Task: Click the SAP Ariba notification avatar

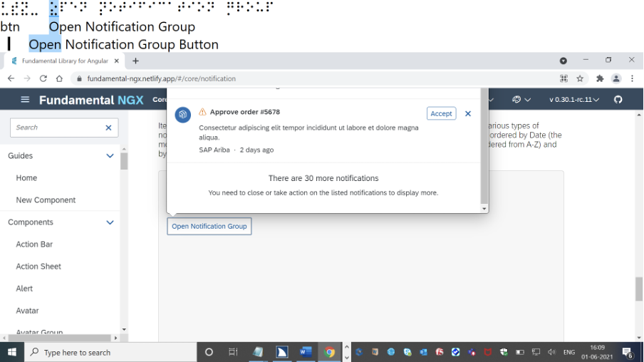Action: [183, 115]
